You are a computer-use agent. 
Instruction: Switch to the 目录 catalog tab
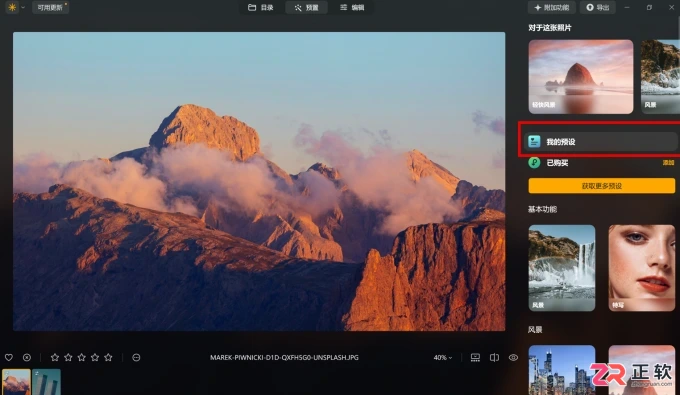click(261, 7)
